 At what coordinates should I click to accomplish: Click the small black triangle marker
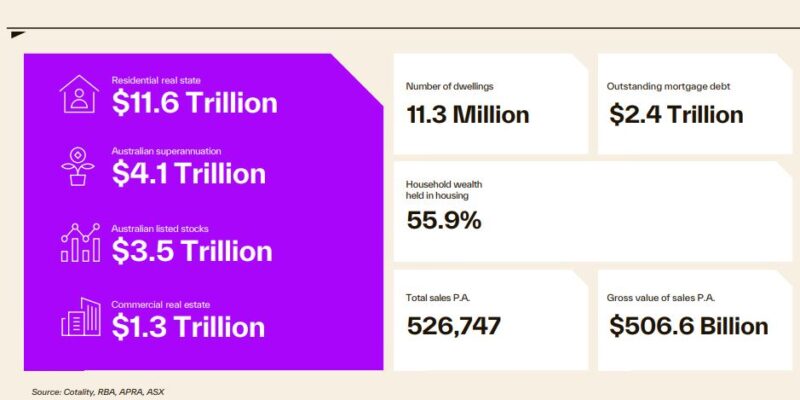[17, 35]
